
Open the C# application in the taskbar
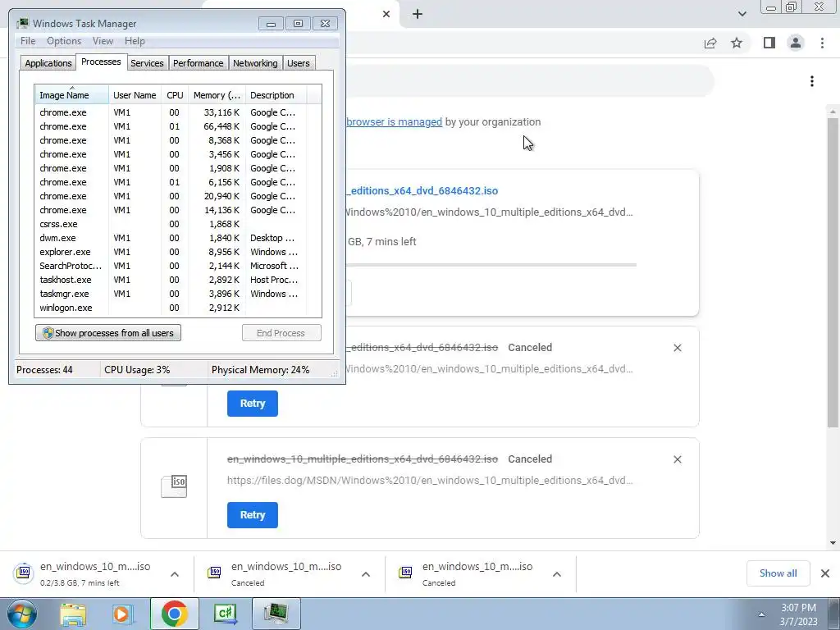click(x=225, y=614)
